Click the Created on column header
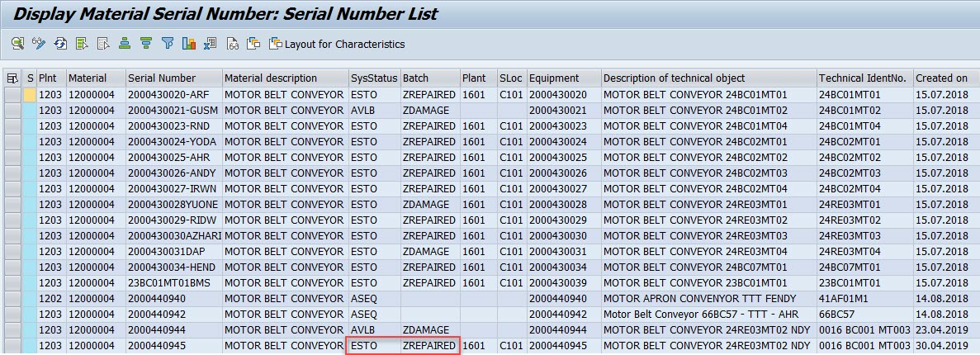Screen dimensions: 980x355 pyautogui.click(x=941, y=78)
